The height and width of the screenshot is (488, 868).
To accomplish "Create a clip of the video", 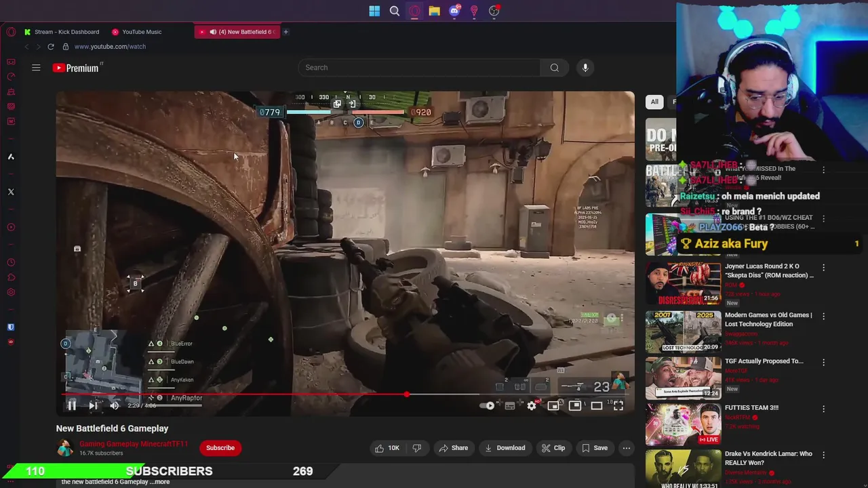I will 553,447.
